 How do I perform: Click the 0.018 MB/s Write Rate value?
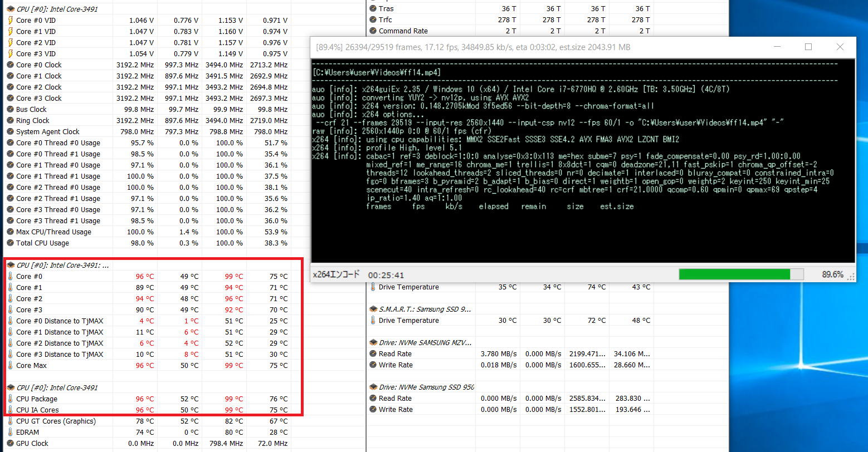tap(499, 365)
